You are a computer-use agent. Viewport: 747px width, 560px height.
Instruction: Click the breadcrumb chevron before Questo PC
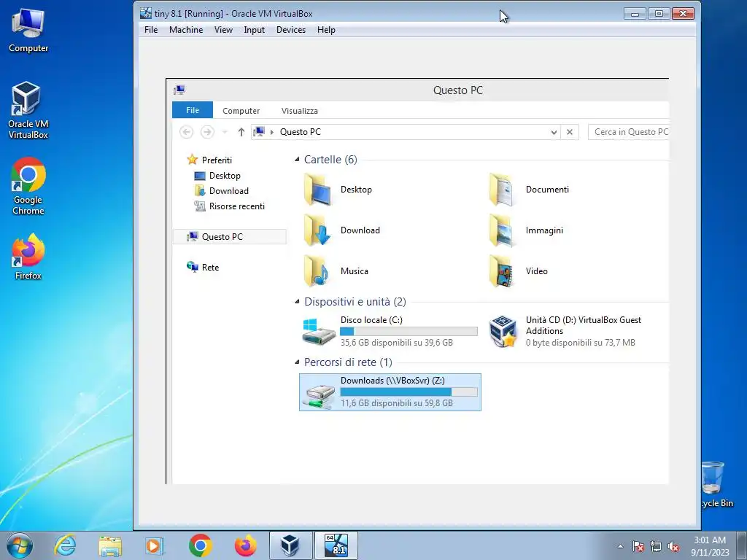[x=272, y=132]
